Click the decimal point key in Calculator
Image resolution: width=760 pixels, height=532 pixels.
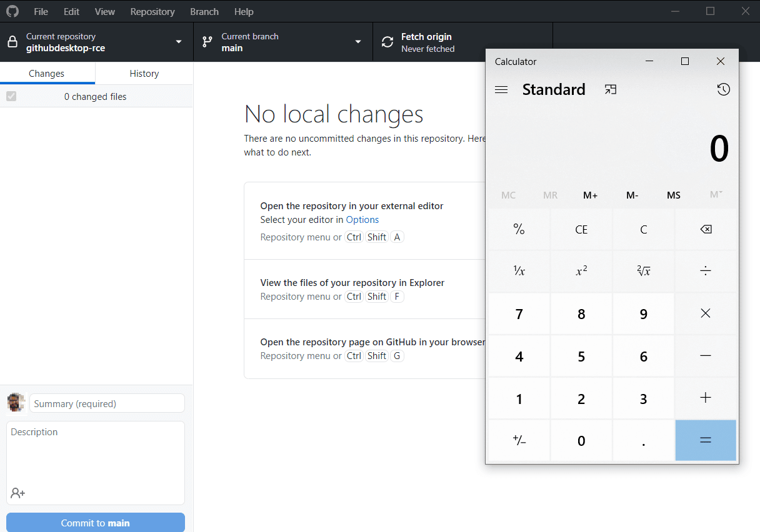click(644, 440)
